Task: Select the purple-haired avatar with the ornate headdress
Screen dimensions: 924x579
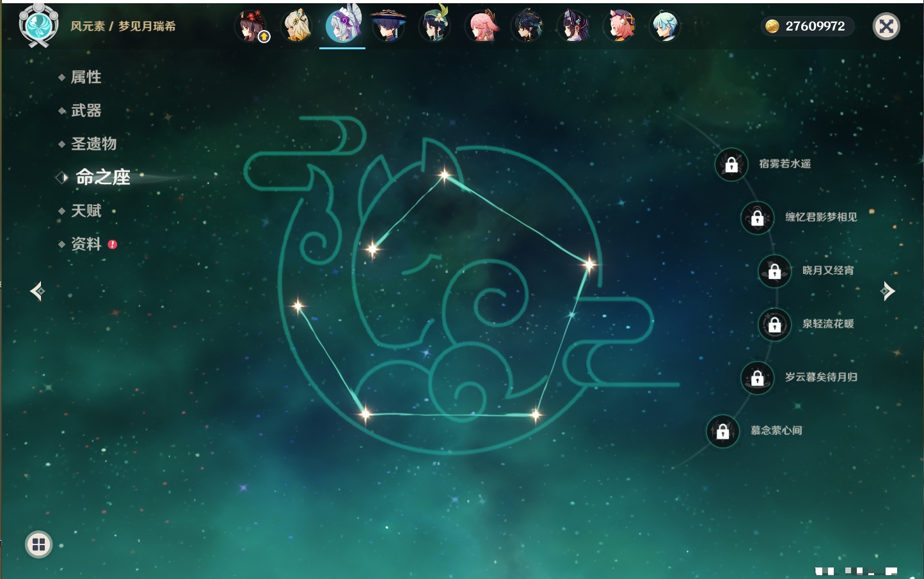Action: click(573, 26)
